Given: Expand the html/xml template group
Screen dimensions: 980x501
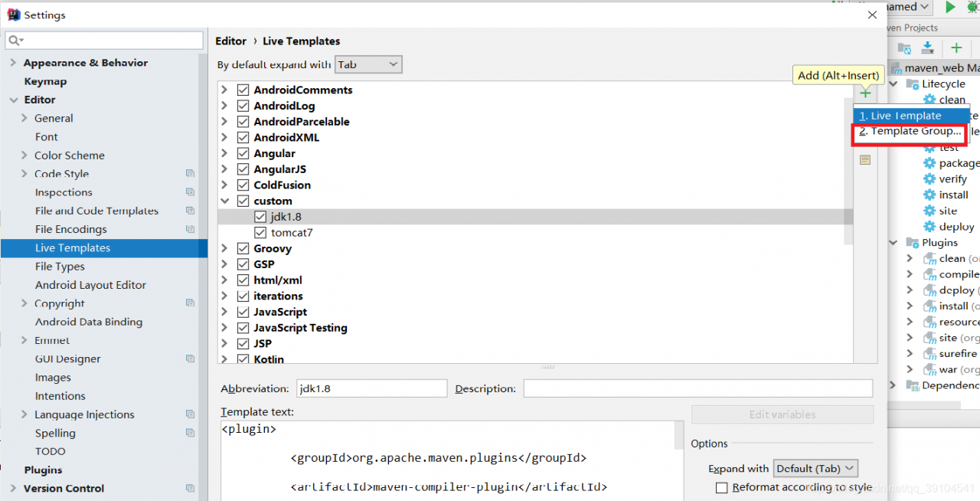Looking at the screenshot, I should point(224,280).
